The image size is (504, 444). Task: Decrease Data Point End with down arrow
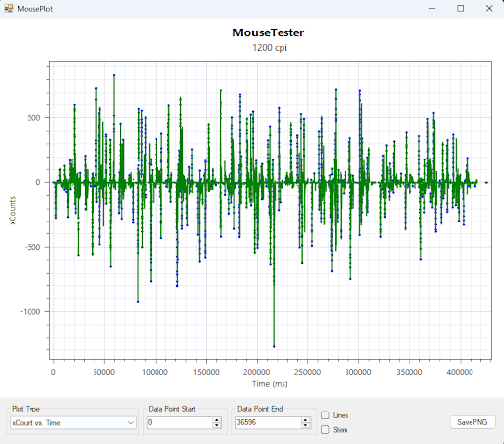click(x=305, y=425)
